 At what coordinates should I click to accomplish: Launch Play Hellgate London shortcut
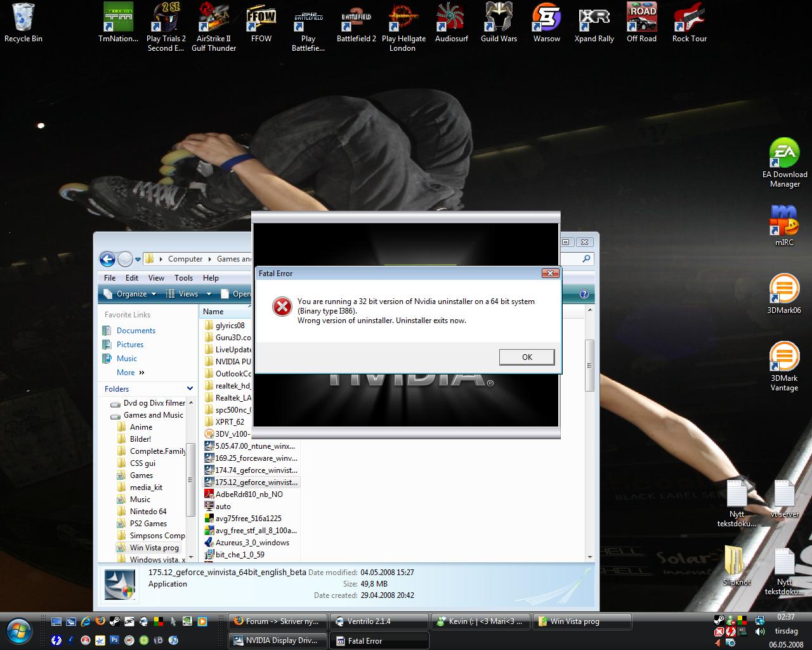[403, 27]
